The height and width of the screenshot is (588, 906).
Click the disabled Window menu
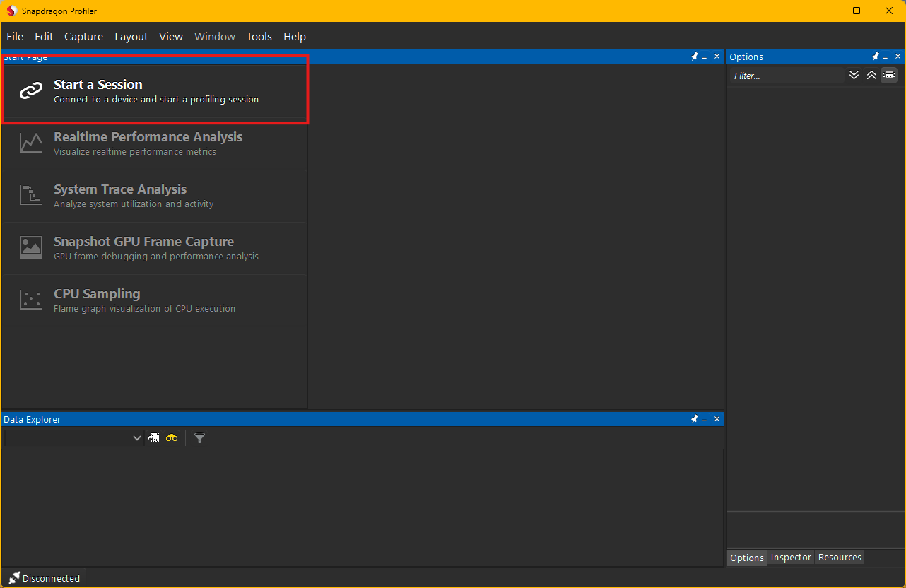coord(215,37)
